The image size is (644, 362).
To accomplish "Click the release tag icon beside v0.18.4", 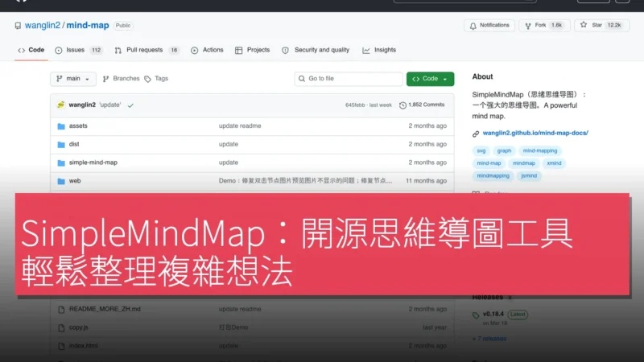I will click(476, 315).
